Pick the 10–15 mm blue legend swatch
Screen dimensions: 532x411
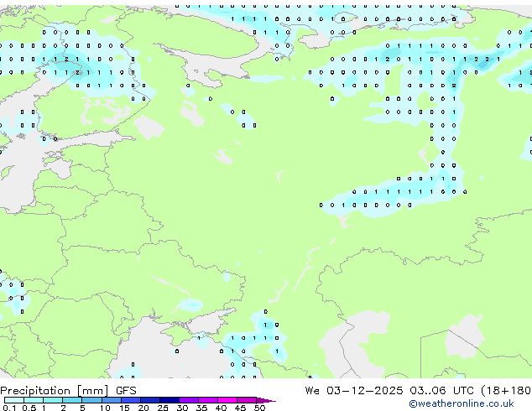pyautogui.click(x=112, y=400)
